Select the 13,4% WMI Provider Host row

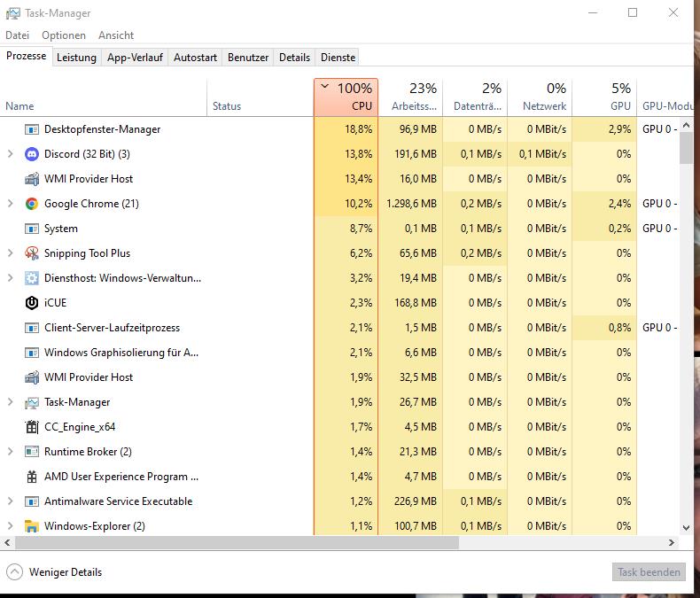[x=339, y=179]
